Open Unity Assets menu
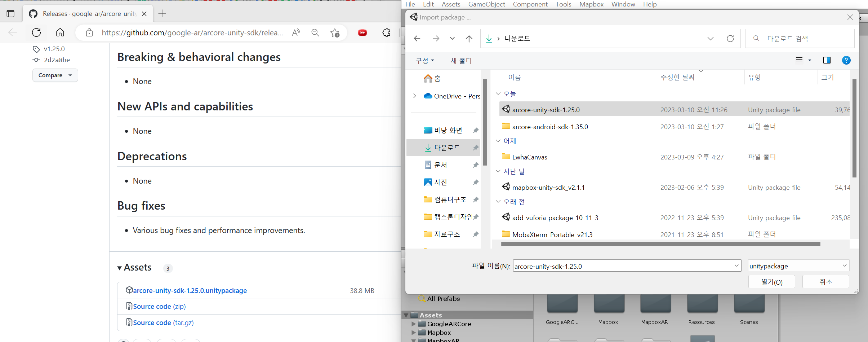The width and height of the screenshot is (868, 342). click(451, 4)
